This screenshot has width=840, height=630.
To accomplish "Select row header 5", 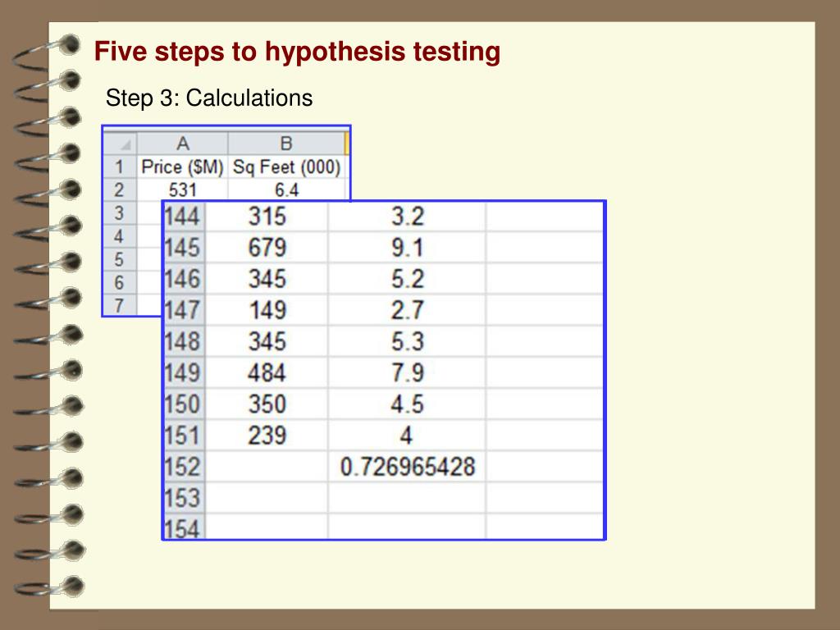I will pyautogui.click(x=120, y=259).
